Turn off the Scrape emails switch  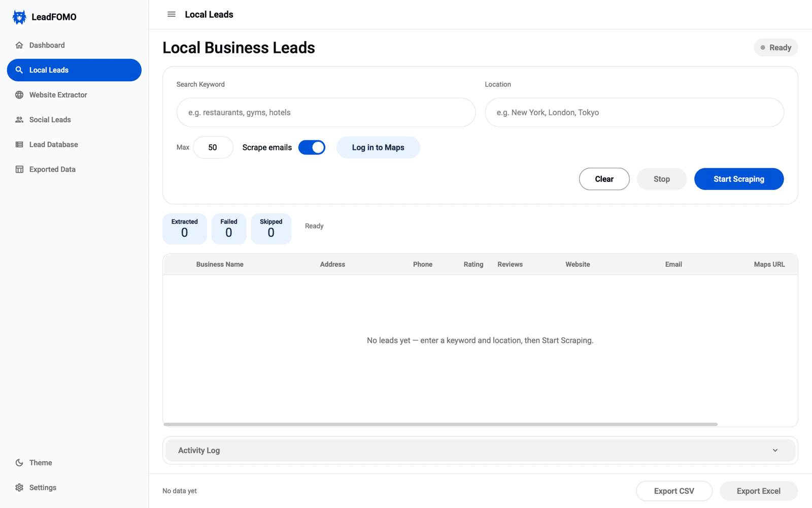(312, 147)
